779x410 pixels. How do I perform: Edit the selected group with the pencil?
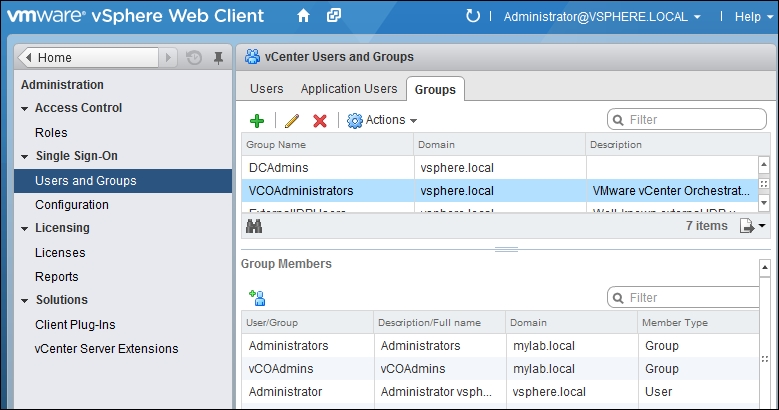292,121
